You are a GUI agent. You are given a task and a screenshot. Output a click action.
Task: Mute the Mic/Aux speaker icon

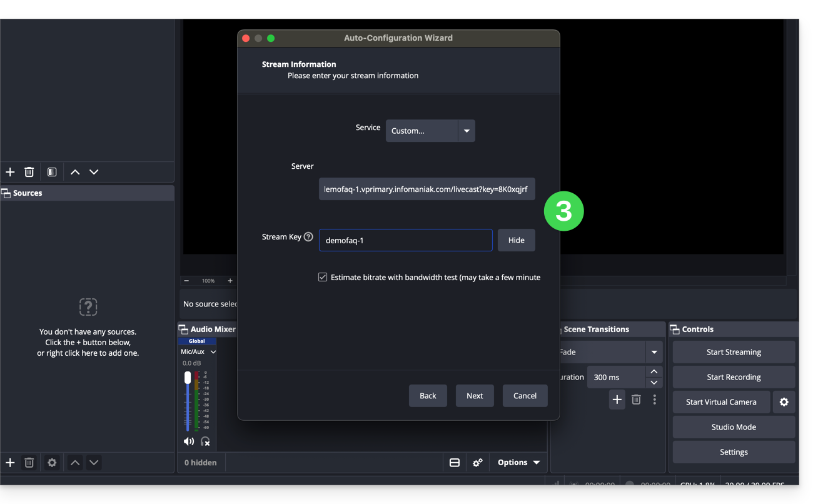[188, 441]
